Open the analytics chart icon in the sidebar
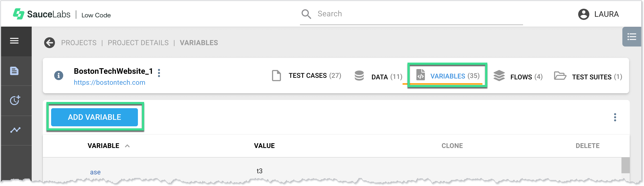Viewport: 644px width, 186px height. point(15,129)
